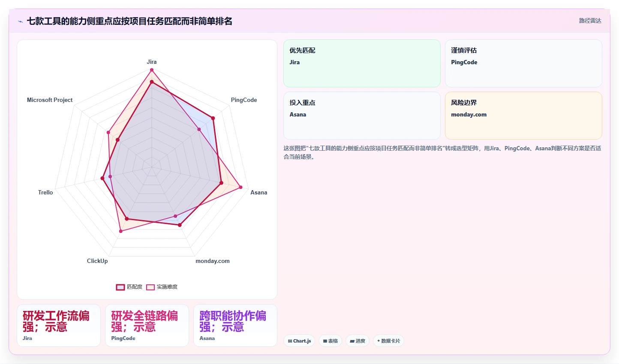Image resolution: width=619 pixels, height=364 pixels.
Task: Click the PingCode axis label on radar
Action: pyautogui.click(x=244, y=100)
